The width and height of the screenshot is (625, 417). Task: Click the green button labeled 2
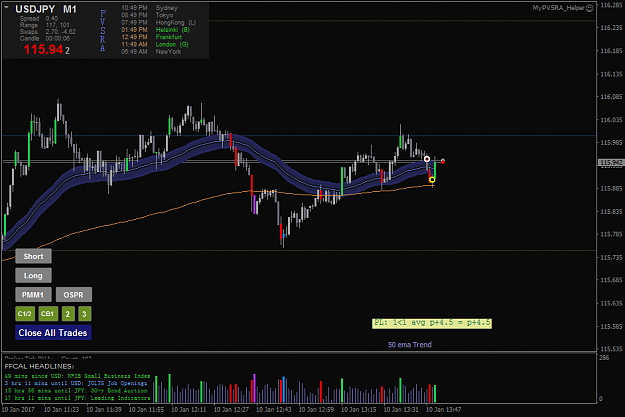tap(68, 314)
